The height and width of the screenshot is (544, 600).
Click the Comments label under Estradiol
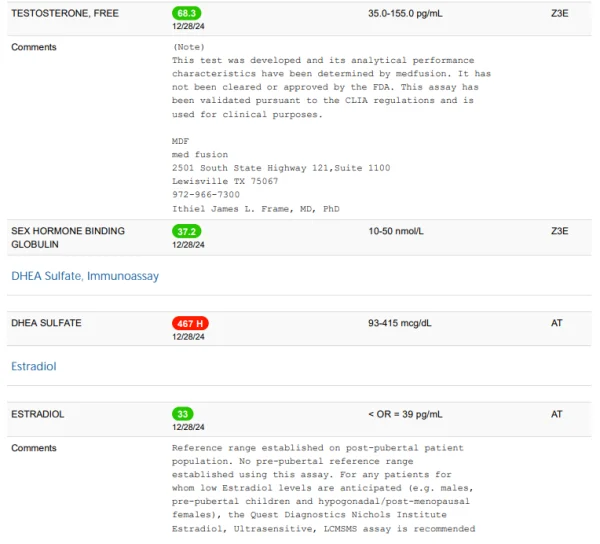coord(34,448)
